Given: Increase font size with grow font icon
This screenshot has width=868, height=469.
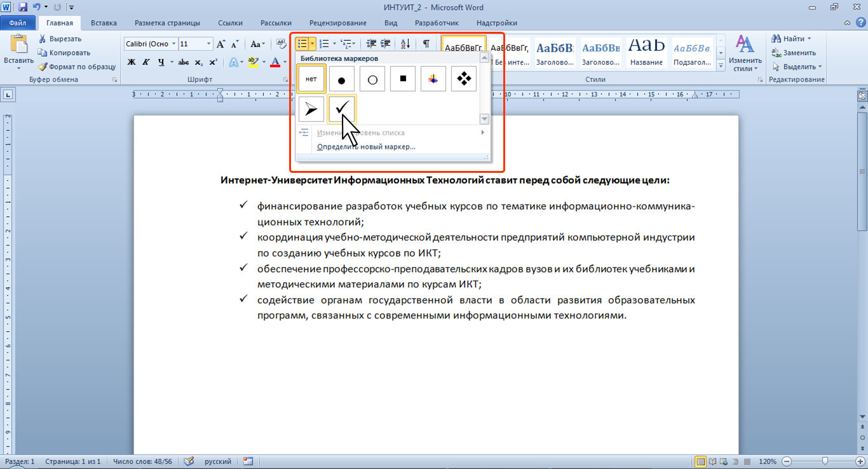Looking at the screenshot, I should tap(221, 44).
